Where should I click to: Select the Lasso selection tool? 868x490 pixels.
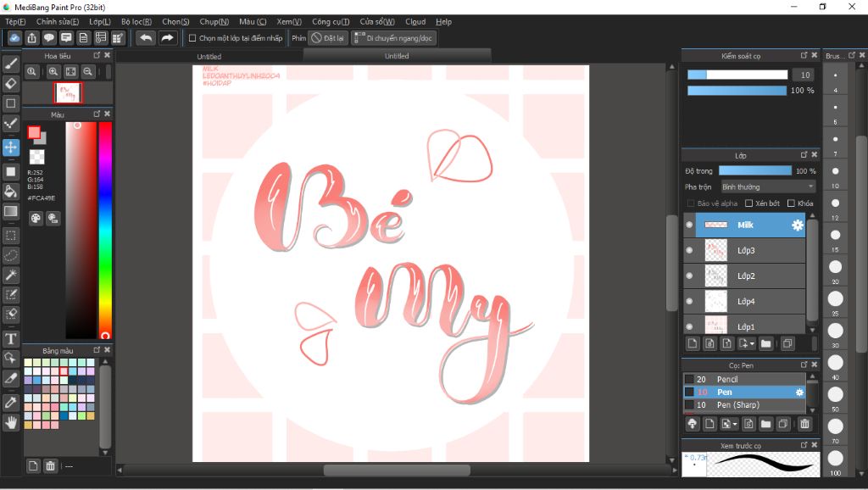click(10, 255)
